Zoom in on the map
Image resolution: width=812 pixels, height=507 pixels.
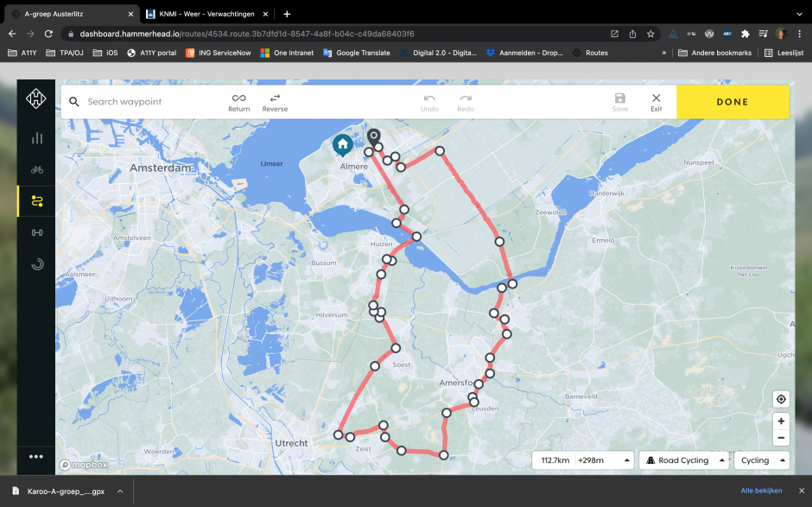(781, 421)
